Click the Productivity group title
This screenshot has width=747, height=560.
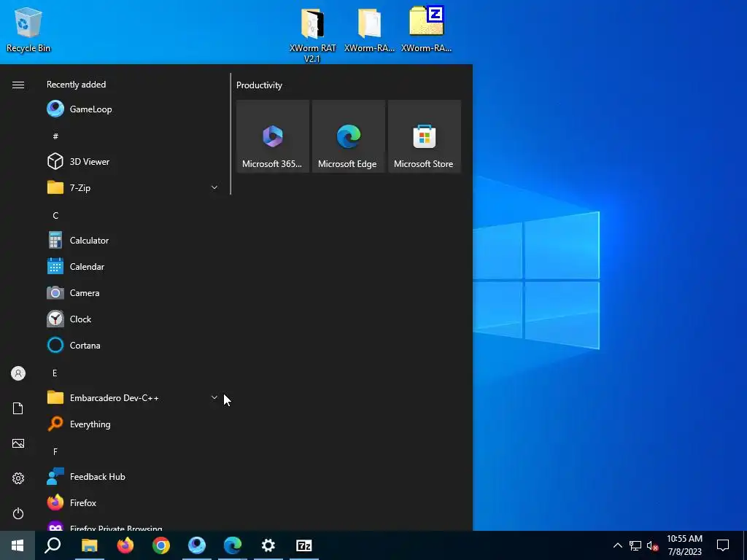pyautogui.click(x=259, y=85)
